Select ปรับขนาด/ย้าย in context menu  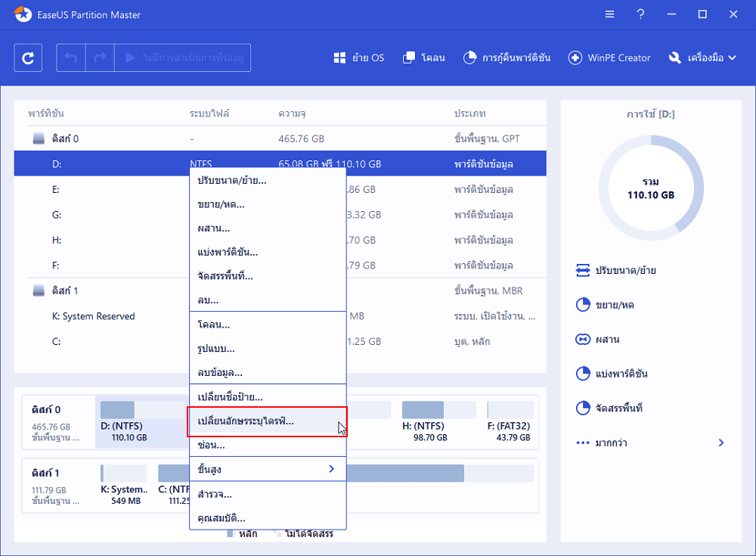pyautogui.click(x=268, y=181)
